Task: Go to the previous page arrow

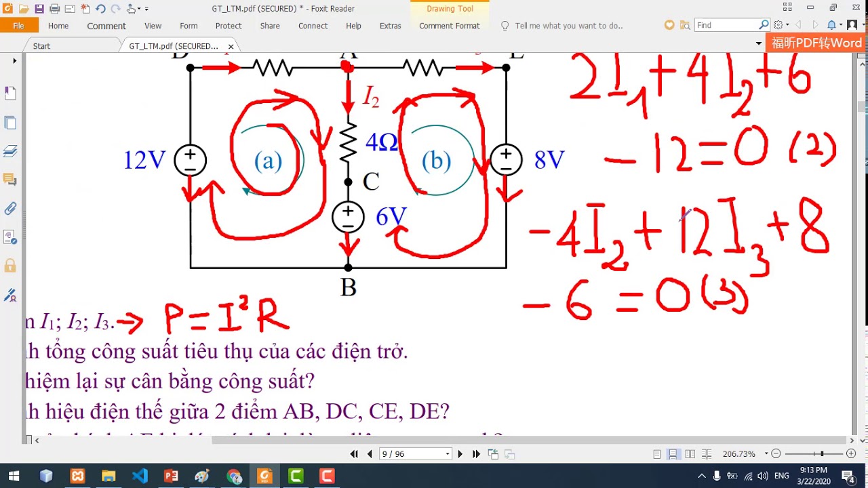Action: tap(370, 454)
